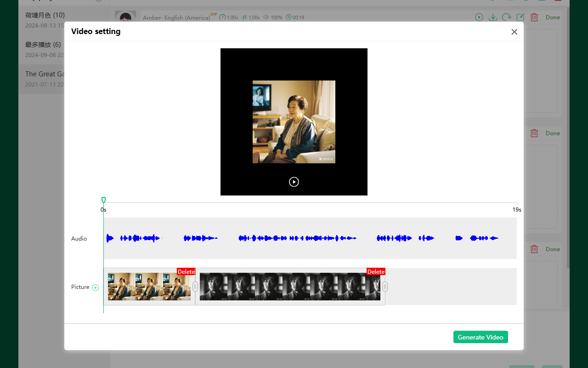Play the video preview inside the dialog
Viewport: 588px width, 368px height.
[x=294, y=182]
